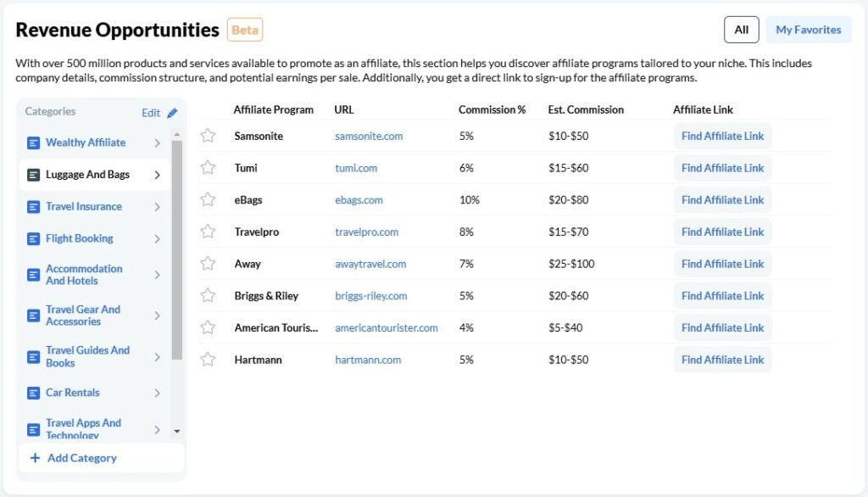Expand the Travel Apps And Technology chevron
868x497 pixels.
click(x=157, y=429)
